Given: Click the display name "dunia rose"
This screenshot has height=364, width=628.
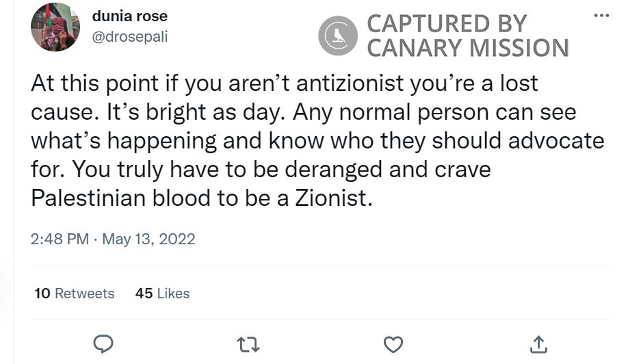Looking at the screenshot, I should coord(130,16).
